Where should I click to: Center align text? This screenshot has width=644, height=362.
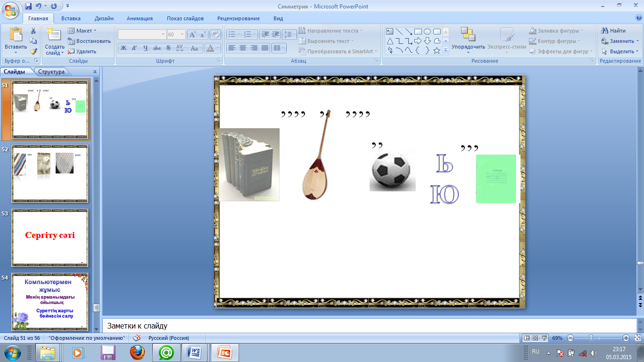click(243, 48)
